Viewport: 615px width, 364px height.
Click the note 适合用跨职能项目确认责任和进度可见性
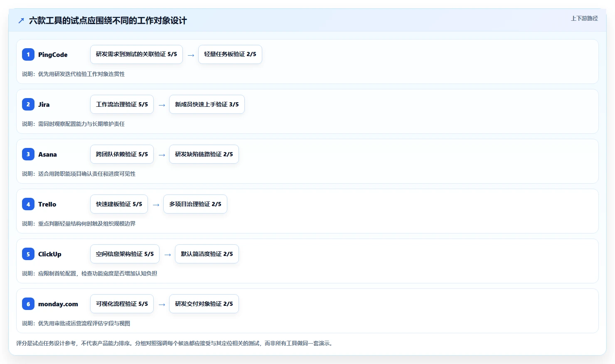[x=79, y=174]
